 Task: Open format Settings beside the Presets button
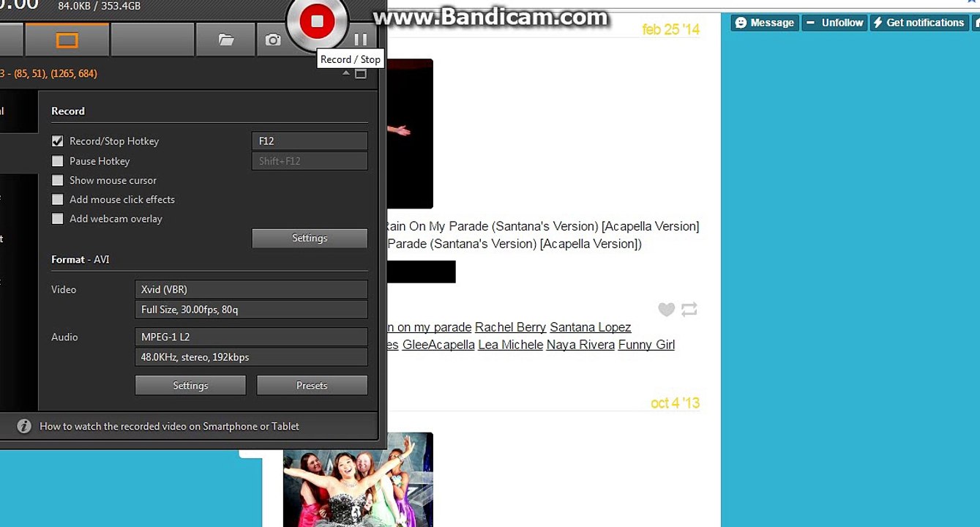pyautogui.click(x=190, y=385)
